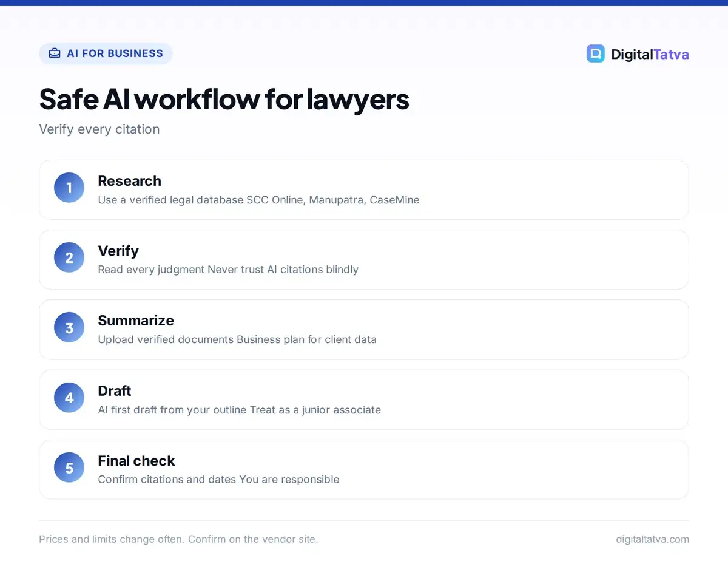
Task: Click the DigitalTatva logo icon
Action: coord(596,53)
